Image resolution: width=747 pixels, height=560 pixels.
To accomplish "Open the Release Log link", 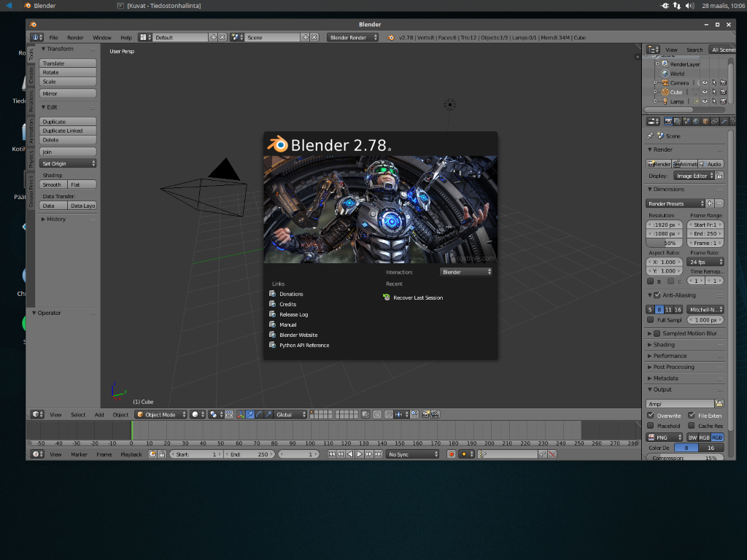I will coord(293,315).
